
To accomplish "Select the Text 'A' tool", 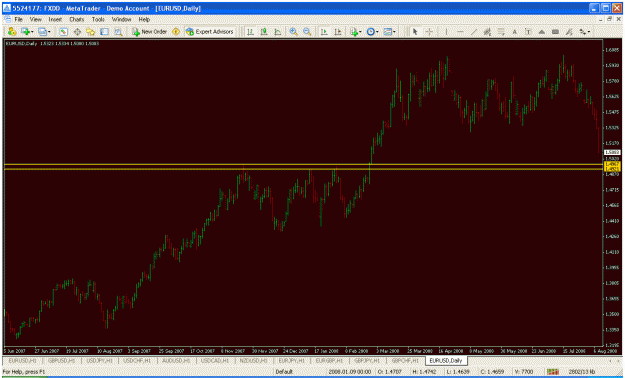I will click(515, 32).
